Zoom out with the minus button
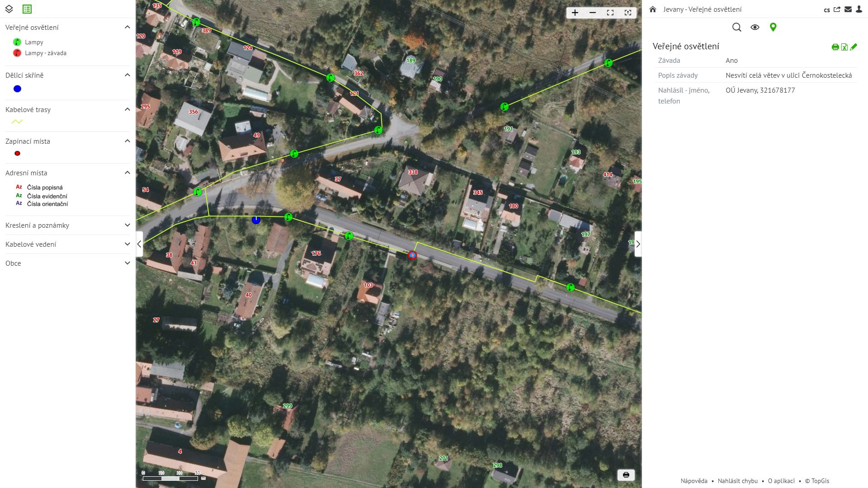 pyautogui.click(x=593, y=13)
